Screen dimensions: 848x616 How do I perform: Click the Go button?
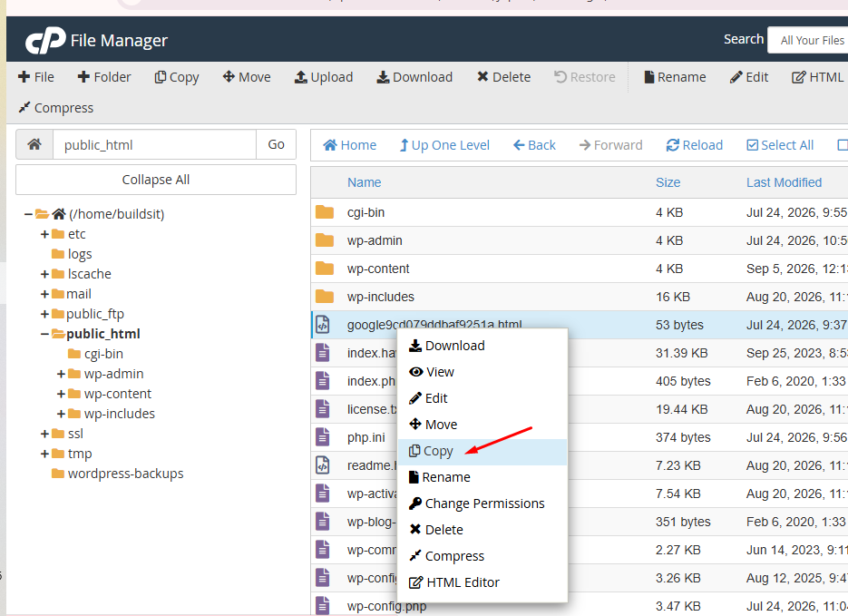pyautogui.click(x=276, y=144)
